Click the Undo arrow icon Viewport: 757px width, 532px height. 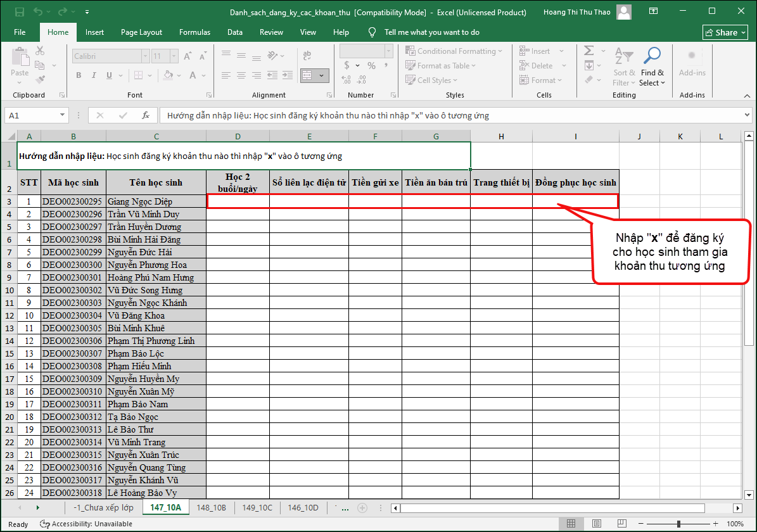click(x=39, y=12)
